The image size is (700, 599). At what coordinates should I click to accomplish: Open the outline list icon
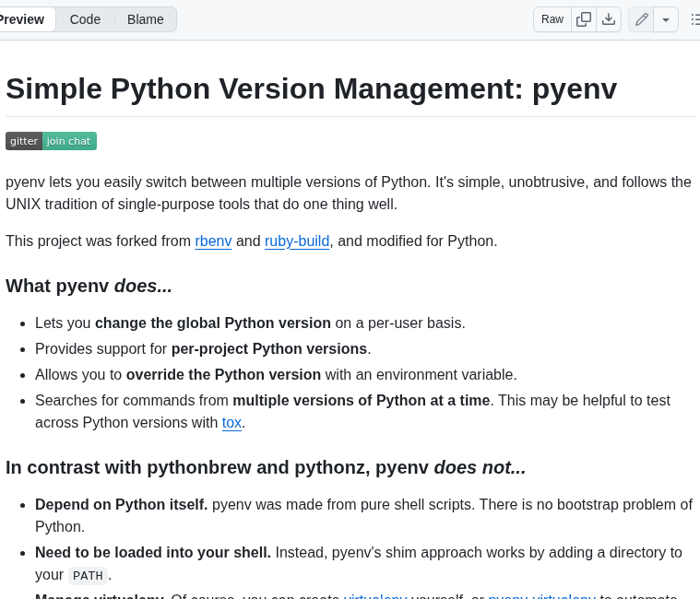click(694, 19)
